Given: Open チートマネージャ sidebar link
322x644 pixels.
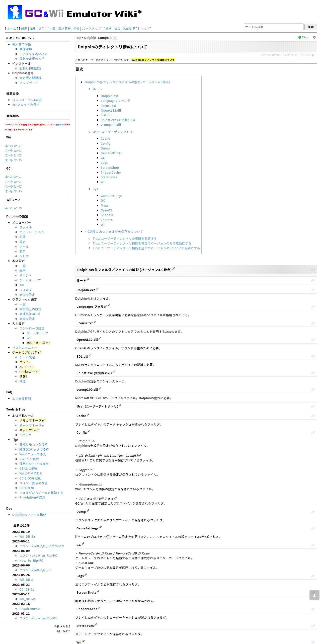Looking at the screenshot, I should pos(32,426).
